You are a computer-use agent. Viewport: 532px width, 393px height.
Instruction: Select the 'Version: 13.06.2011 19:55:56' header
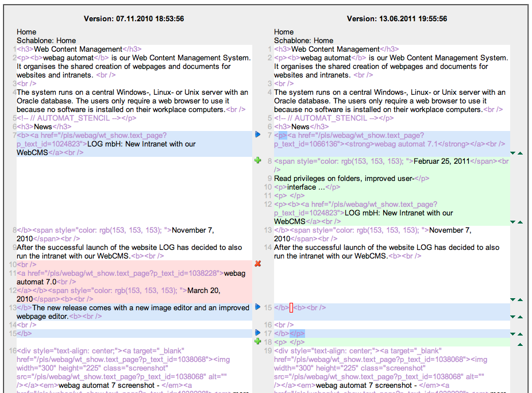pyautogui.click(x=397, y=19)
